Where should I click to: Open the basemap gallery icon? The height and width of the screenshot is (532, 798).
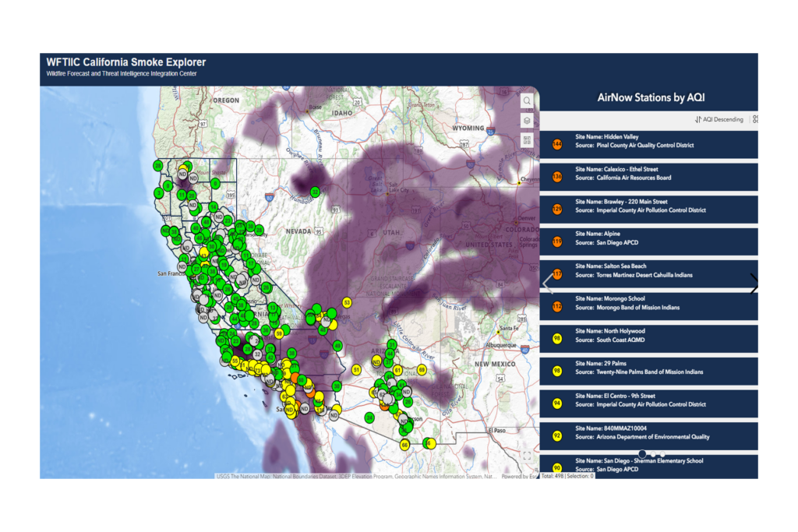click(528, 140)
